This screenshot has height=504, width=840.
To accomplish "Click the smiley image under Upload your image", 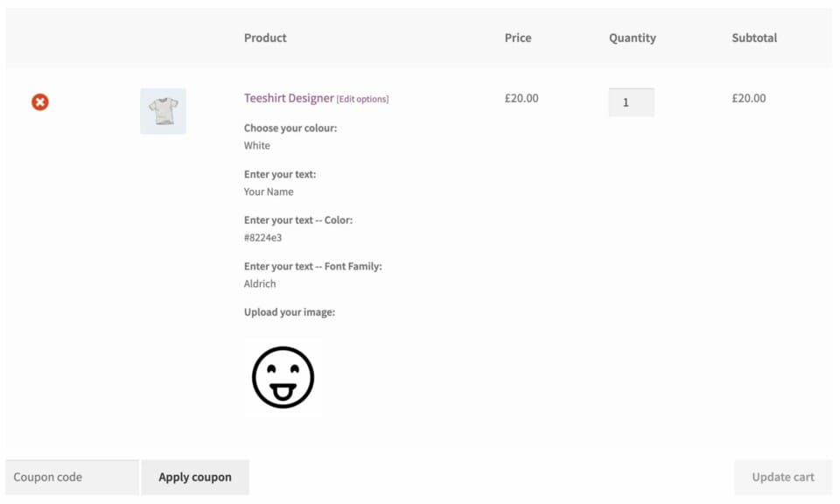I will point(282,378).
